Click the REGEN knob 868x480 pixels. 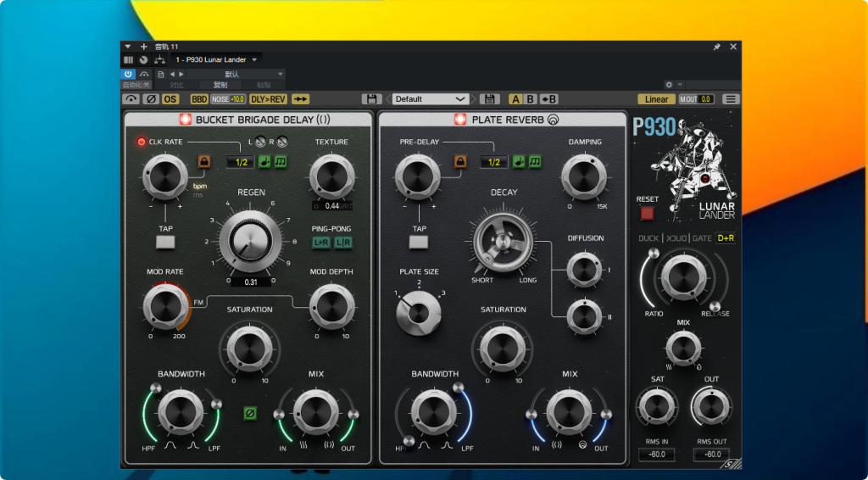click(250, 242)
